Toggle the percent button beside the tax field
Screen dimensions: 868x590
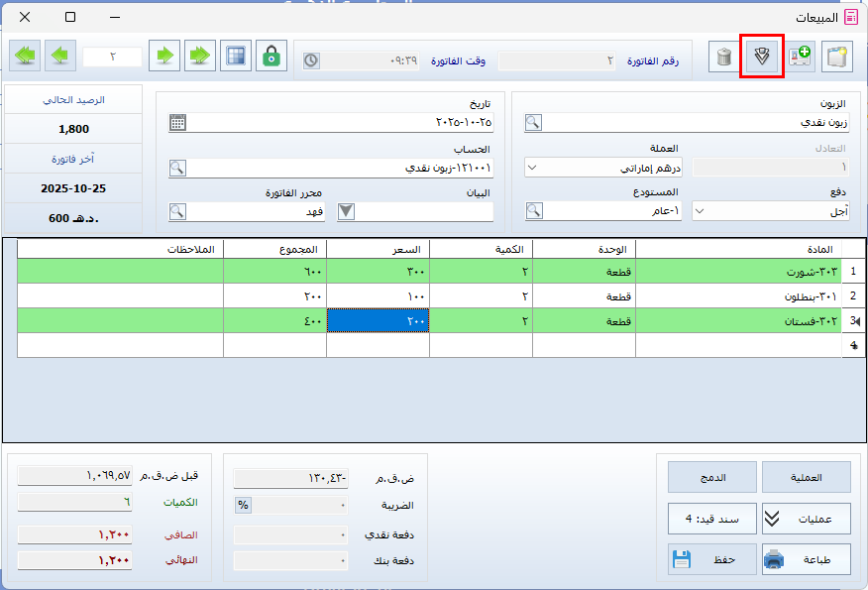243,505
